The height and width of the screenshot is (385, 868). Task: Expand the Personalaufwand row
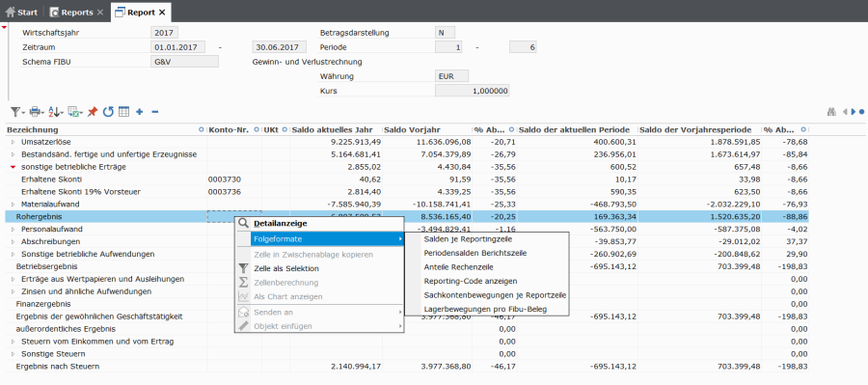pyautogui.click(x=14, y=229)
